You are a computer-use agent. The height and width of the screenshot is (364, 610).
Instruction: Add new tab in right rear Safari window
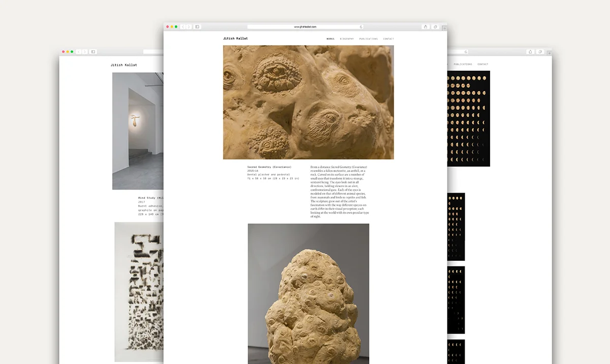tap(549, 53)
